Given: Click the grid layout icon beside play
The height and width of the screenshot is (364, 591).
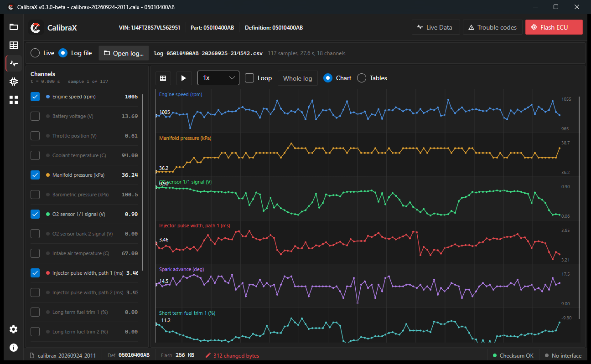Looking at the screenshot, I should point(163,78).
